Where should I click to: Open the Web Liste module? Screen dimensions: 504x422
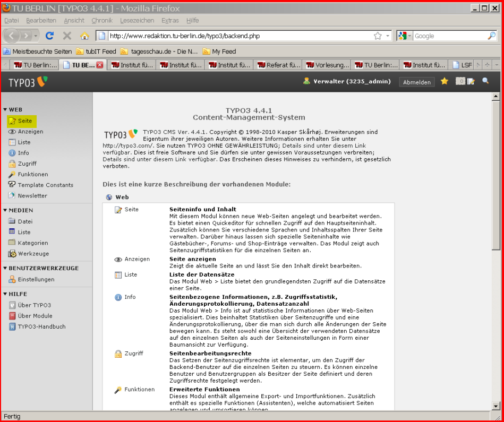tap(24, 142)
